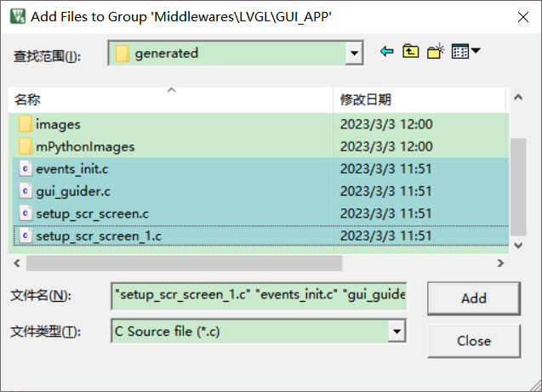Viewport: 542px width, 392px height.
Task: Click the C file icon beside gui_guider.c
Action: (26, 191)
